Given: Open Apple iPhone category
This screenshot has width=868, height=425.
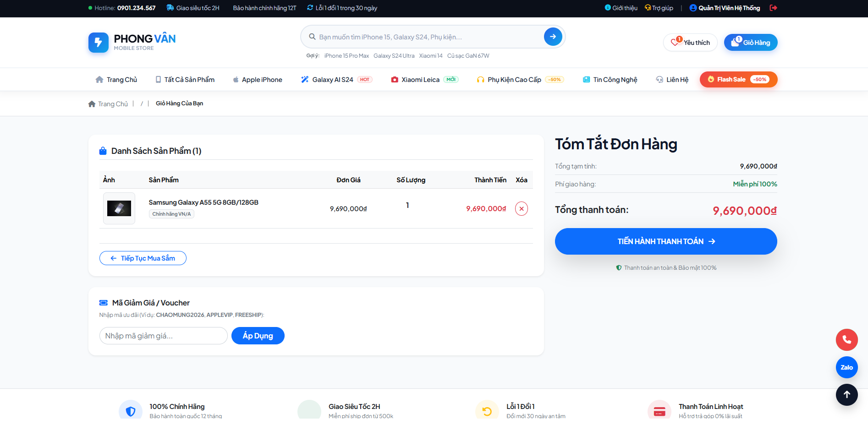Looking at the screenshot, I should click(258, 80).
